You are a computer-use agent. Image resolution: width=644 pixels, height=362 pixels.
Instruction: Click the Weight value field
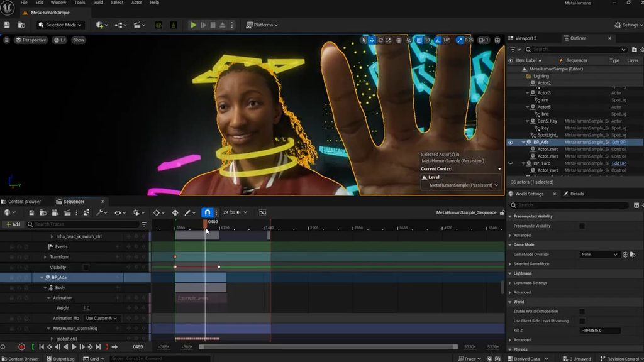click(87, 308)
